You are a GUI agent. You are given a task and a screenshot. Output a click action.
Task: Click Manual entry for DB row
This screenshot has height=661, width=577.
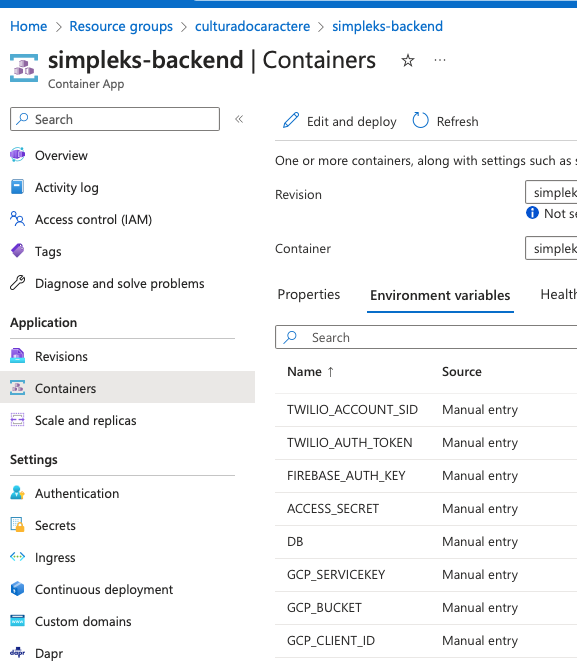pos(480,541)
